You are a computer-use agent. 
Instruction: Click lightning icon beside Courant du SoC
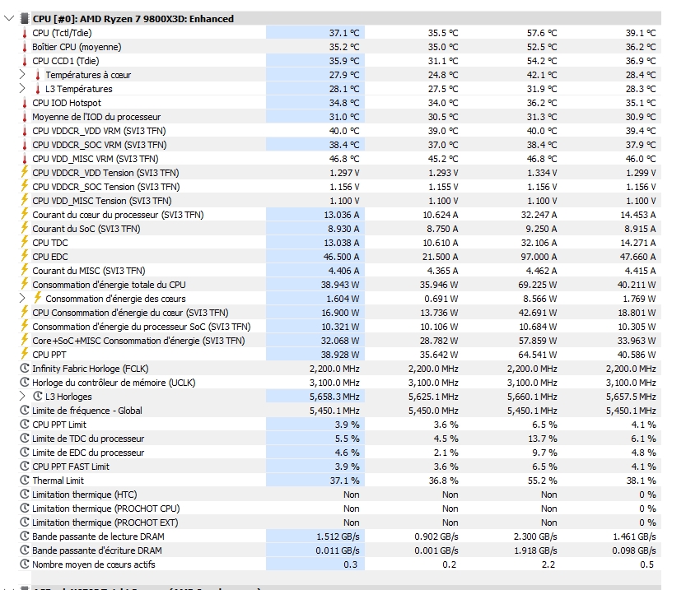pos(25,228)
